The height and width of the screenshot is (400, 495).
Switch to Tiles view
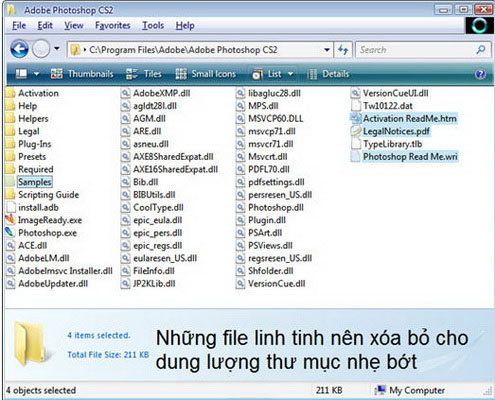(144, 74)
